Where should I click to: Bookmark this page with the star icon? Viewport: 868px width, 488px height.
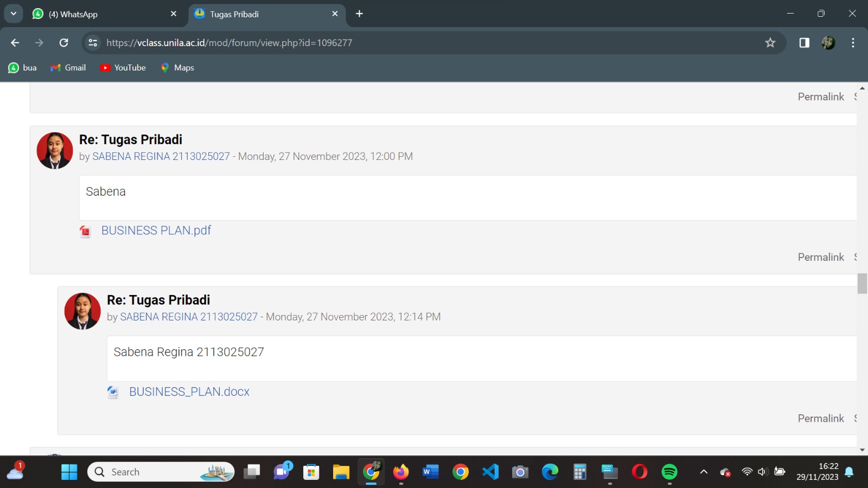click(x=770, y=43)
